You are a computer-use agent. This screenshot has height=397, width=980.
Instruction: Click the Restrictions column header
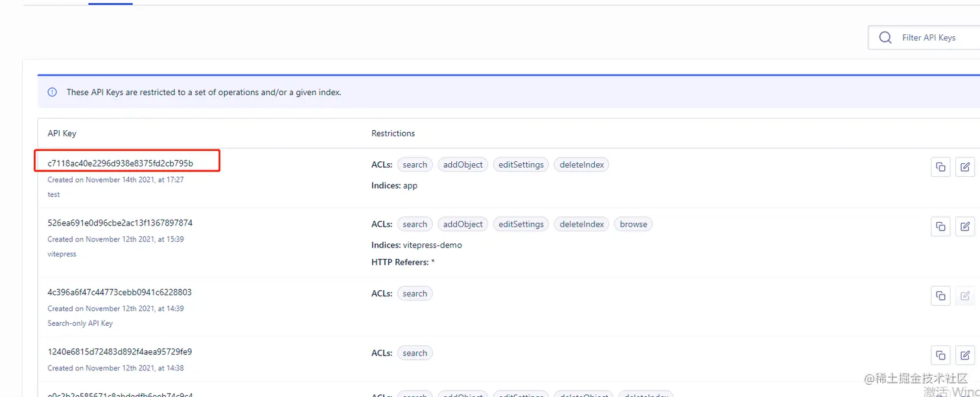point(393,133)
